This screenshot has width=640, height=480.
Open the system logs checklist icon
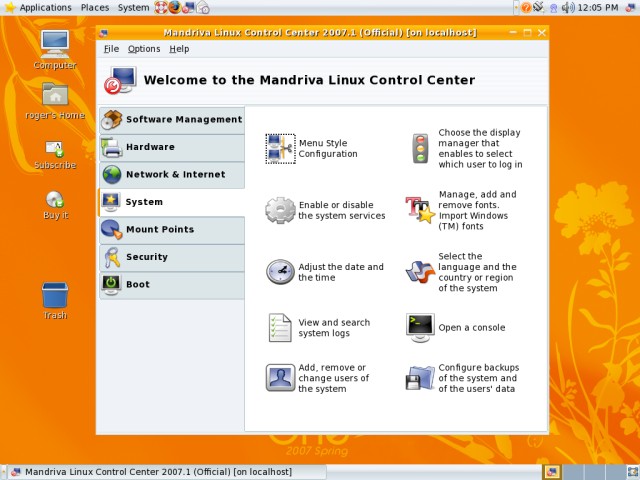(x=280, y=327)
